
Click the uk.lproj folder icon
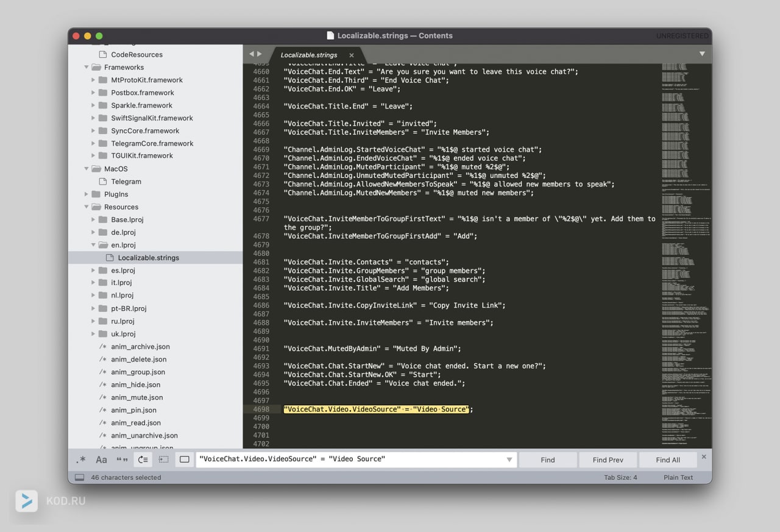coord(103,334)
